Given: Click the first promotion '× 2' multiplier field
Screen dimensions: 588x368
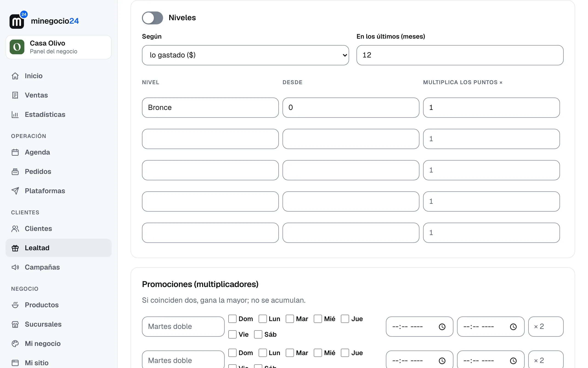Looking at the screenshot, I should [546, 327].
